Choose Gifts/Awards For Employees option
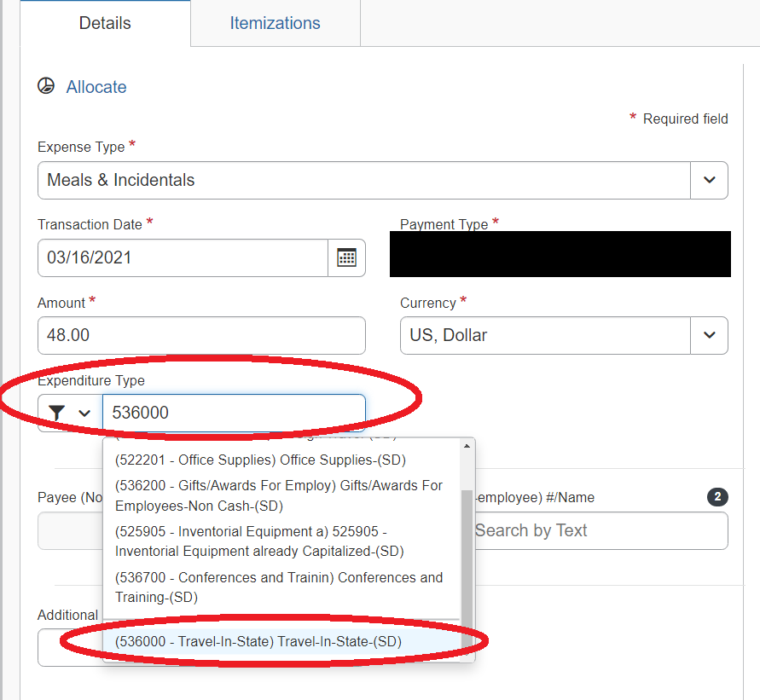The image size is (760, 700). 279,495
